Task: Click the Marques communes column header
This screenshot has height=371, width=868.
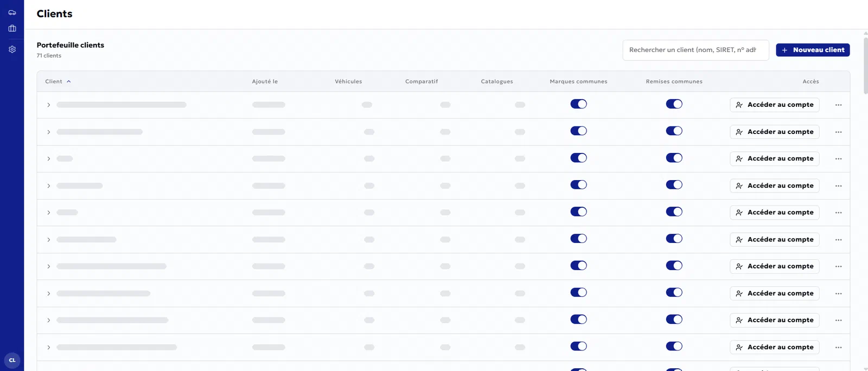Action: (578, 81)
